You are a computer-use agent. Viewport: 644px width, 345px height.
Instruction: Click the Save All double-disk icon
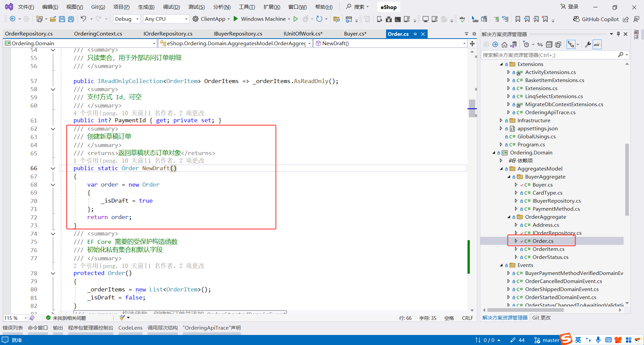coord(71,19)
